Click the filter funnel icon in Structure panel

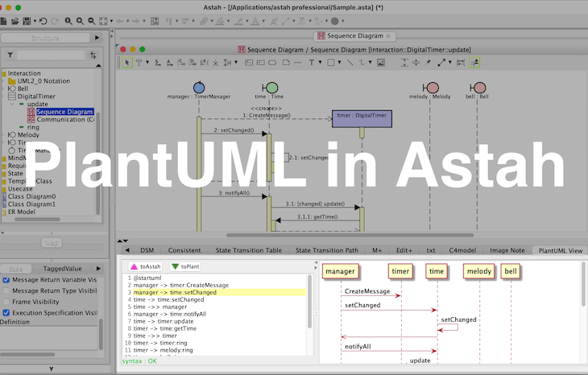point(10,55)
